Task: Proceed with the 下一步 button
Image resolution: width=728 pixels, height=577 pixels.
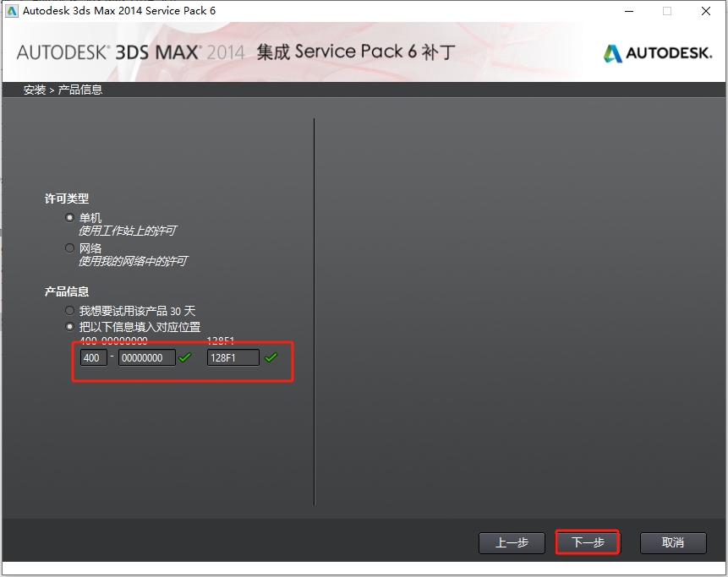Action: (x=588, y=542)
